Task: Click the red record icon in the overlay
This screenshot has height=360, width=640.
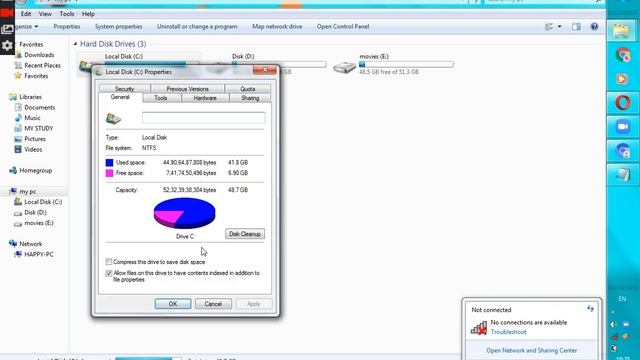Action: [7, 13]
